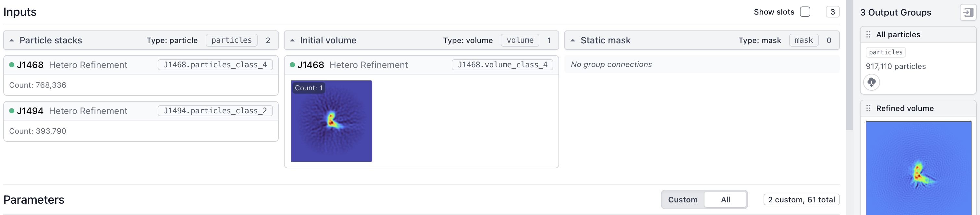Click the green status dot of J1468 particle stack
Image resolution: width=980 pixels, height=215 pixels.
pyautogui.click(x=12, y=65)
